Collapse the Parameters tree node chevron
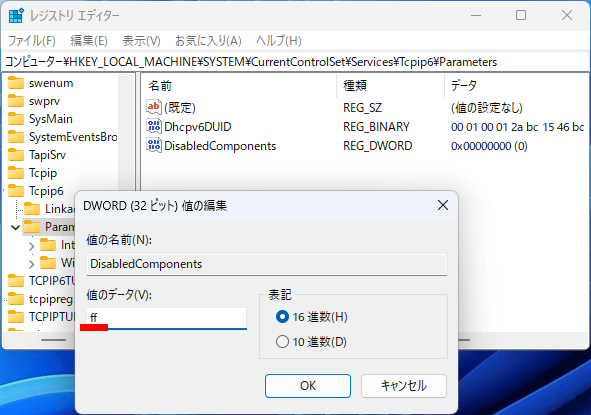The width and height of the screenshot is (591, 415). pyautogui.click(x=15, y=227)
